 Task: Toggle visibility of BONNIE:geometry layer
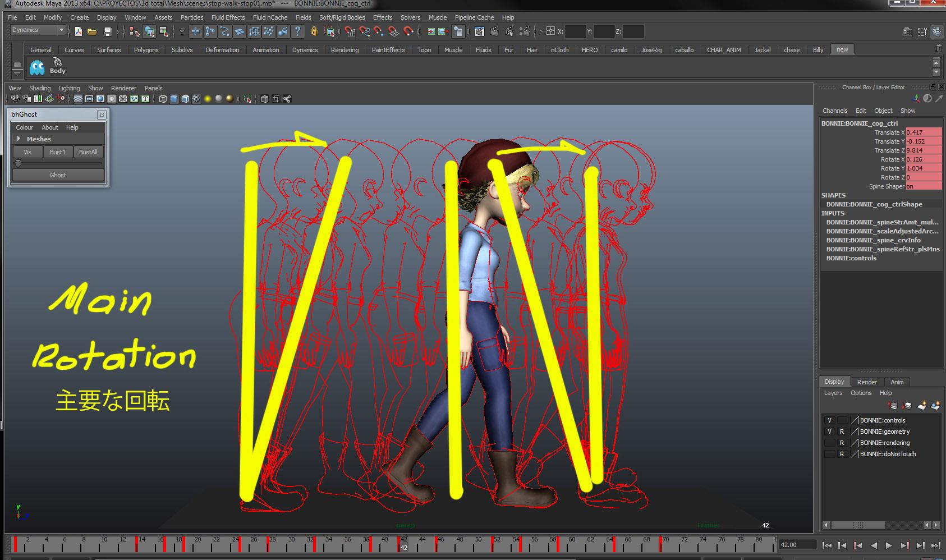coord(829,432)
